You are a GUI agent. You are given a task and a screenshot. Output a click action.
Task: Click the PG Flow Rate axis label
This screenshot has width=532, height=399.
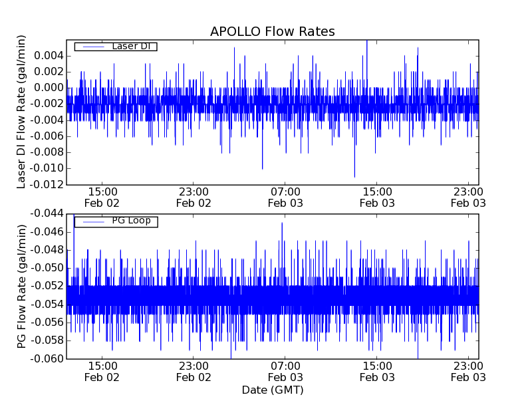[x=21, y=287]
